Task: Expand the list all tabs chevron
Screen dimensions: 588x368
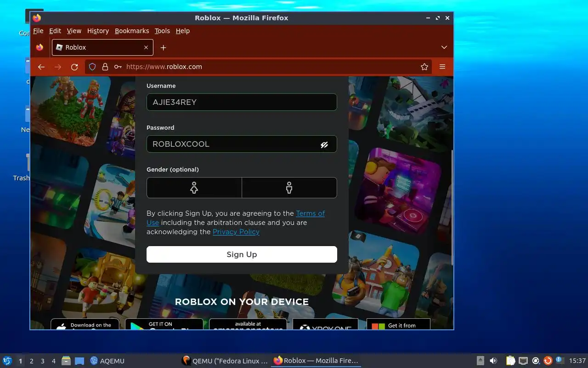Action: tap(444, 47)
